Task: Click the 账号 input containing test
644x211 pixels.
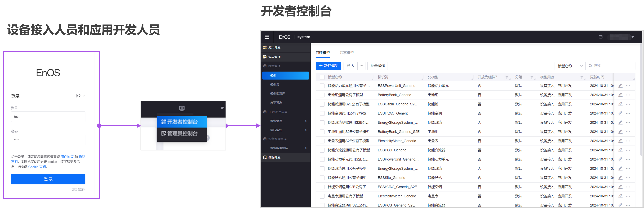Action: click(x=48, y=117)
